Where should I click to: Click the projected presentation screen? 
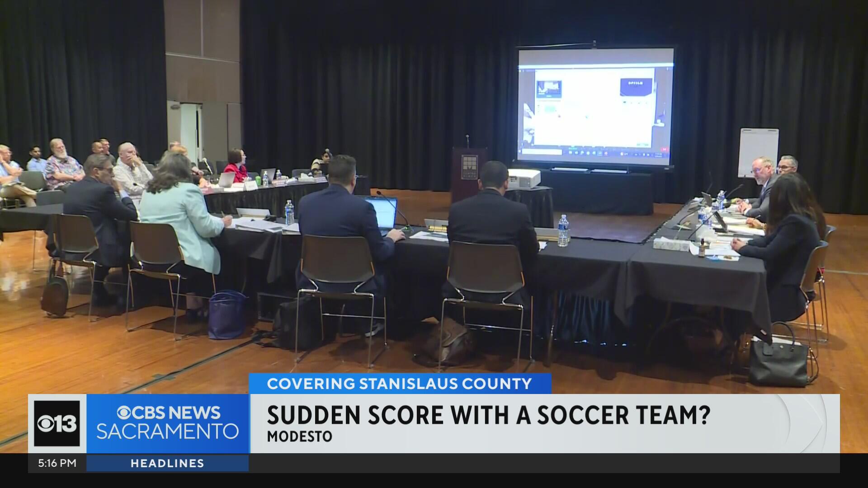(x=595, y=106)
